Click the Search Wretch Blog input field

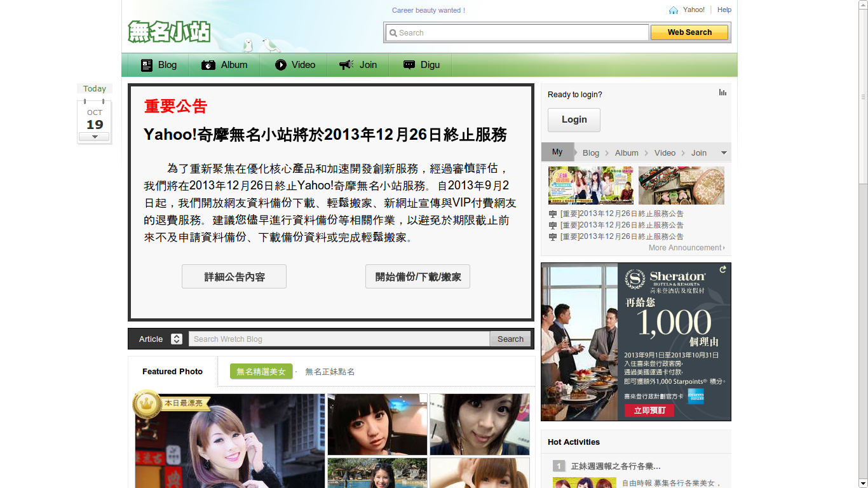[x=339, y=339]
